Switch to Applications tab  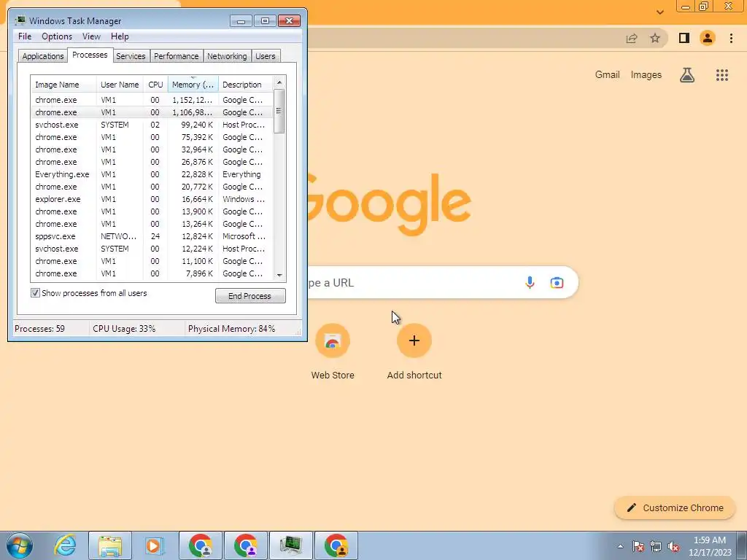pyautogui.click(x=43, y=56)
